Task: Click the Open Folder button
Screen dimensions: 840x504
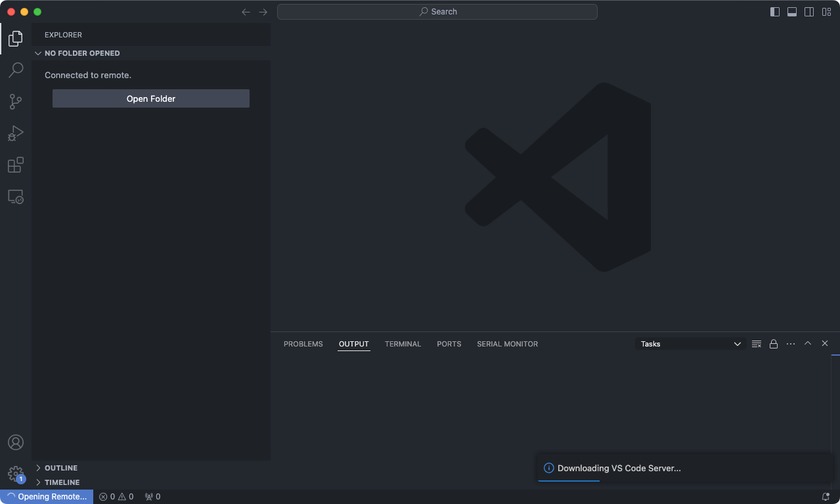Action: coord(151,98)
